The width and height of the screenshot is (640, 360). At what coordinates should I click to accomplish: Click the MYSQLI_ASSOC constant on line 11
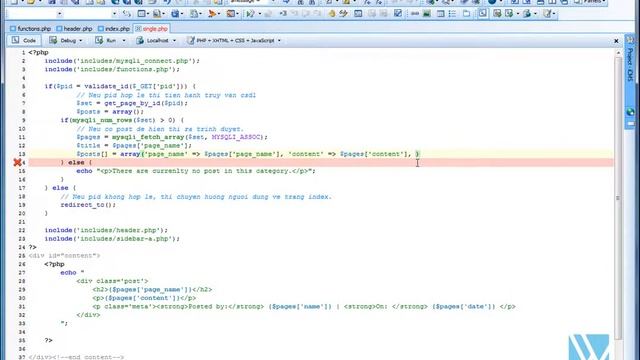point(236,137)
